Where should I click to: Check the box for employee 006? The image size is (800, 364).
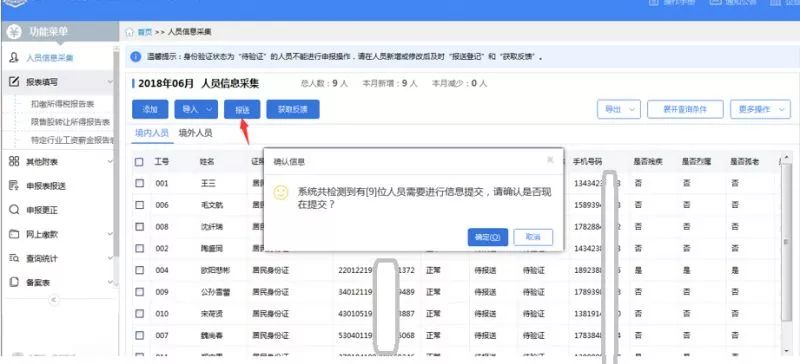pyautogui.click(x=139, y=205)
